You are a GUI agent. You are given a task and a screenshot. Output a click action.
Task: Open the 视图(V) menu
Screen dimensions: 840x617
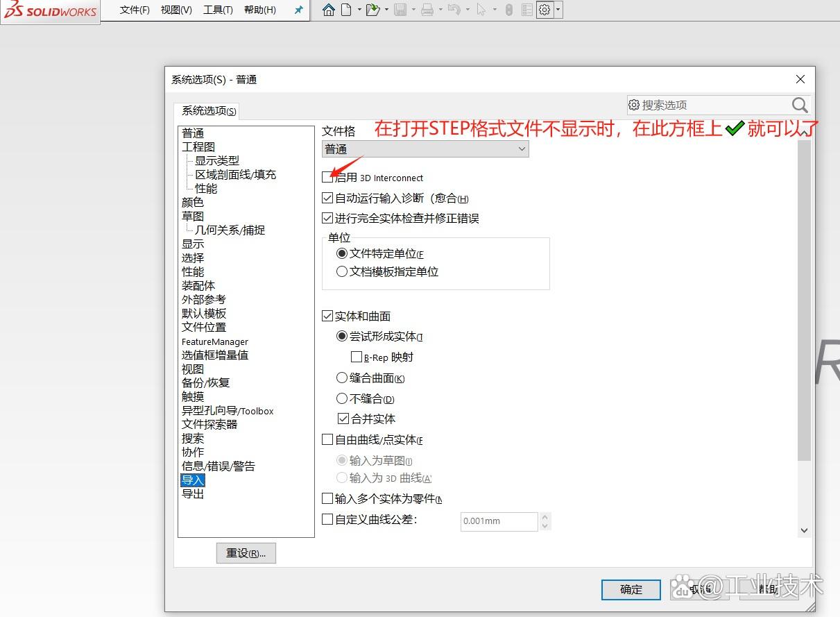point(176,10)
